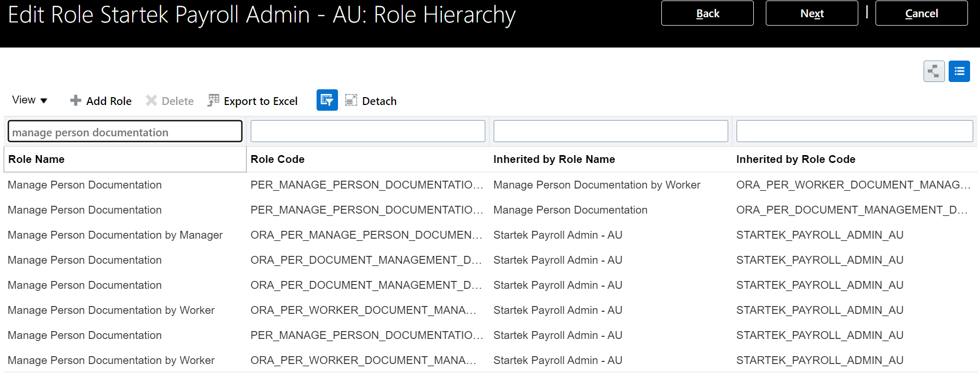Image resolution: width=980 pixels, height=376 pixels.
Task: Go to the previous step with Back
Action: [x=707, y=14]
